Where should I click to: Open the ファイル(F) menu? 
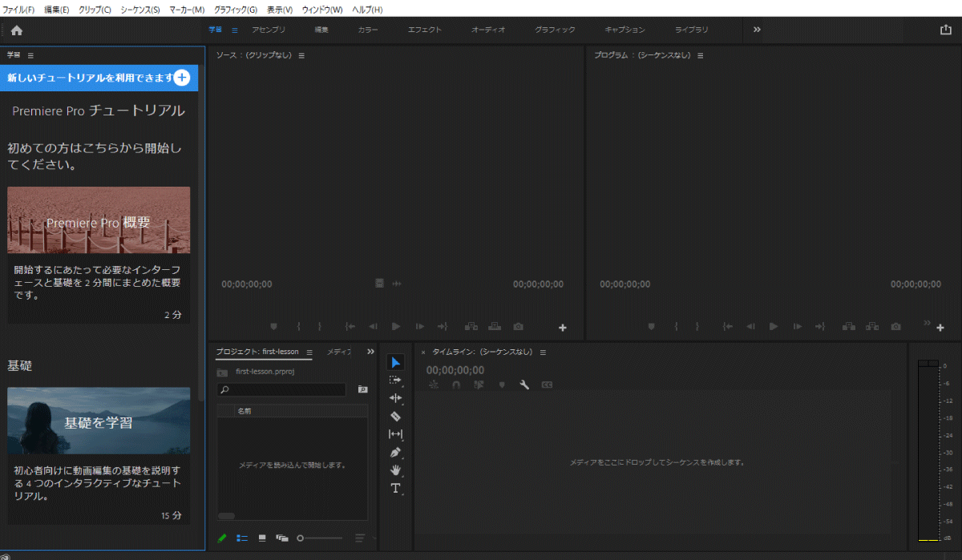(19, 10)
